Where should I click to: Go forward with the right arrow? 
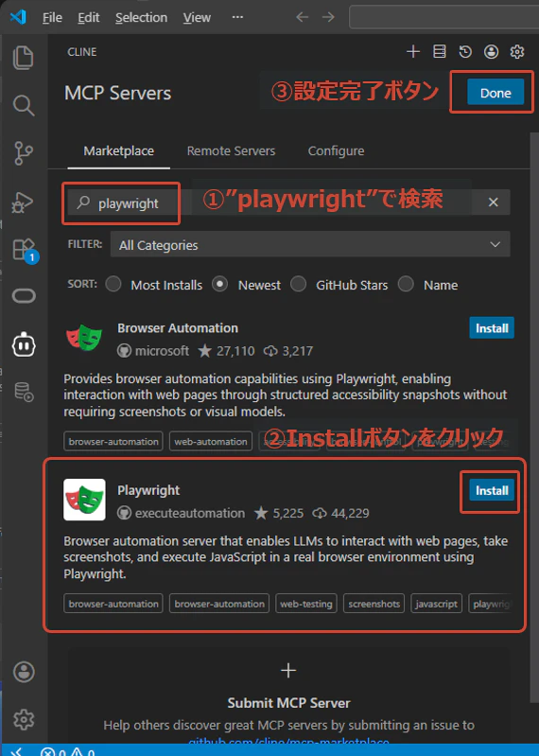[328, 17]
